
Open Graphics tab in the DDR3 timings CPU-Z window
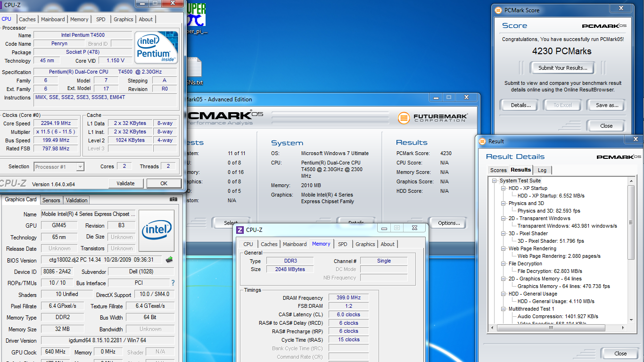tap(365, 244)
